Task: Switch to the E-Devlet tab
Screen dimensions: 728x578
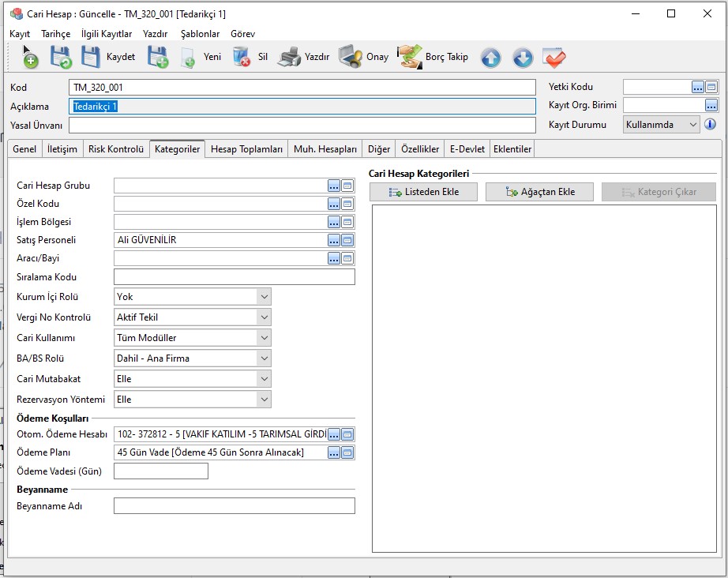Action: pos(467,149)
